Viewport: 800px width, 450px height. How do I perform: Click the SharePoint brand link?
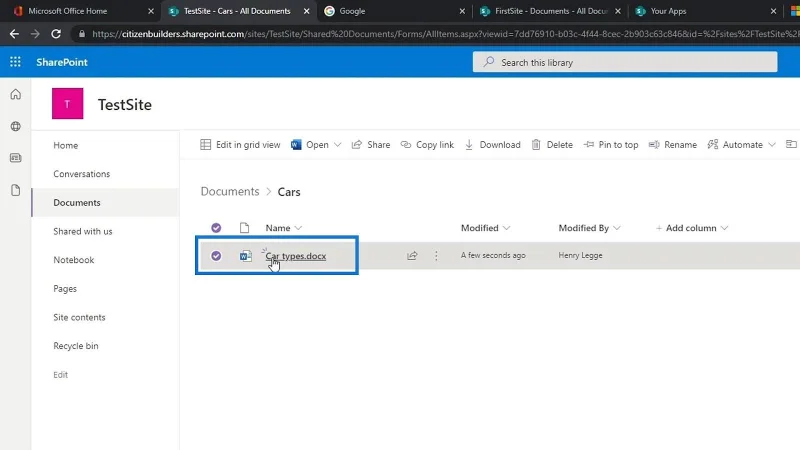(62, 62)
